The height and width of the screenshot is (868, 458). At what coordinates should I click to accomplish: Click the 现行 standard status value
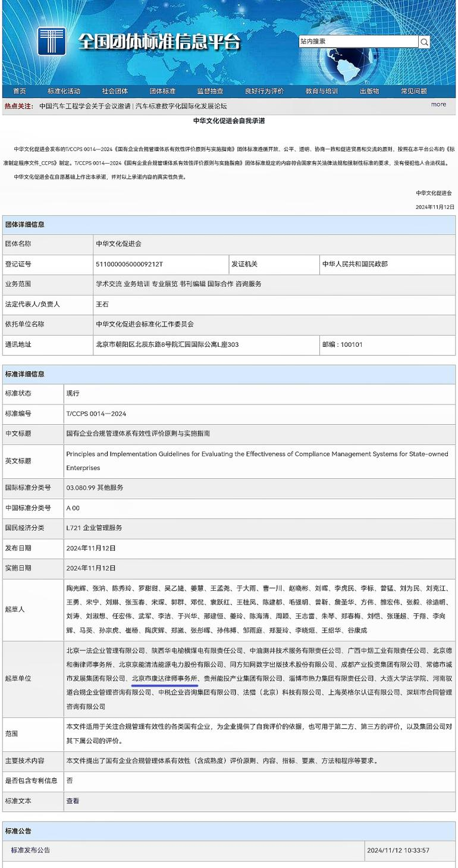click(x=73, y=393)
